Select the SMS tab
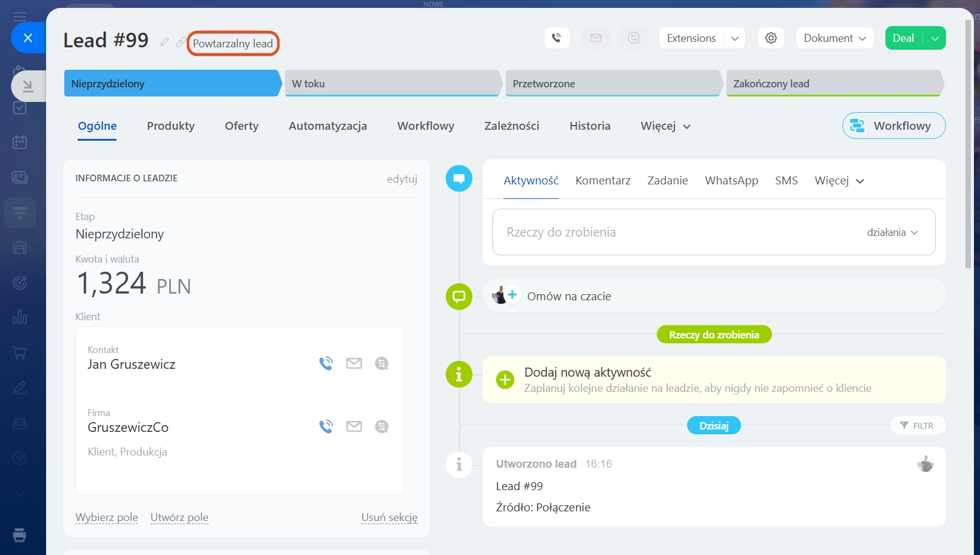Screen dimensions: 980x555 pos(786,181)
